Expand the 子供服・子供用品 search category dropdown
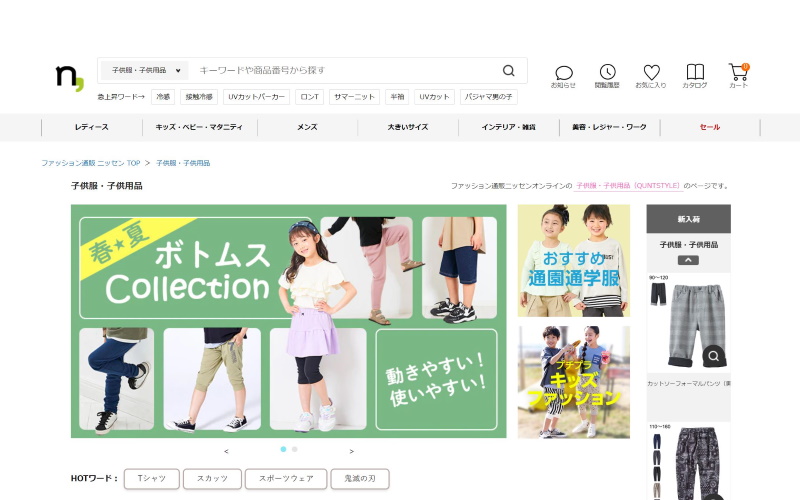 point(145,71)
